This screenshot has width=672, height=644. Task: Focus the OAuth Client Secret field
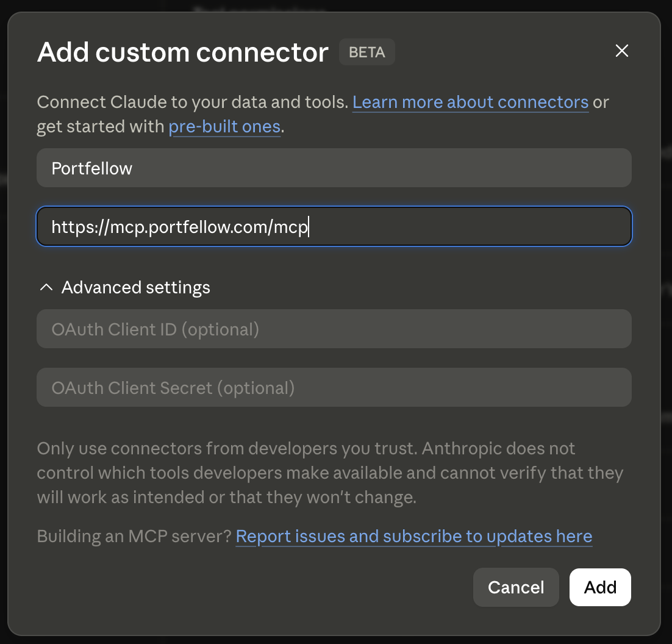click(x=334, y=387)
